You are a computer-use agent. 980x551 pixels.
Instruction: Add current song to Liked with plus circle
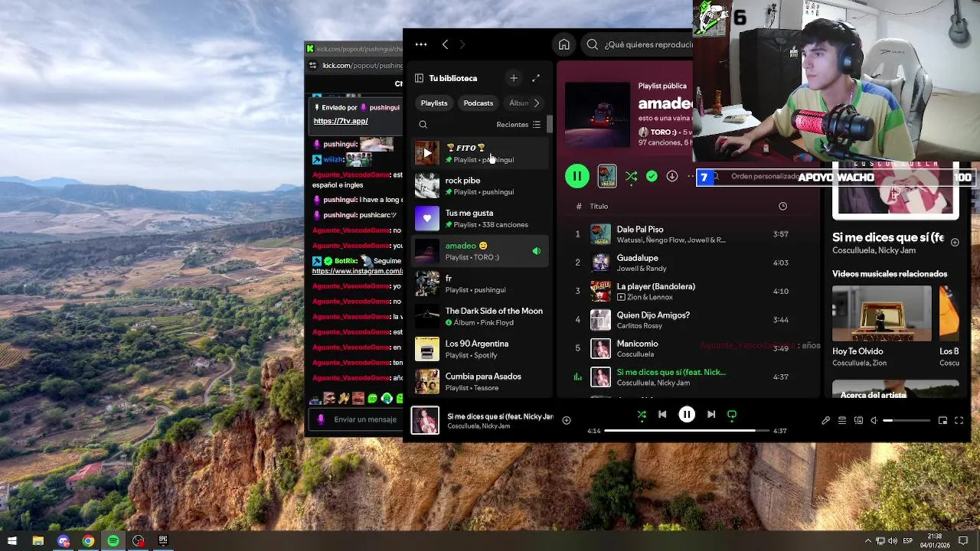tap(567, 420)
